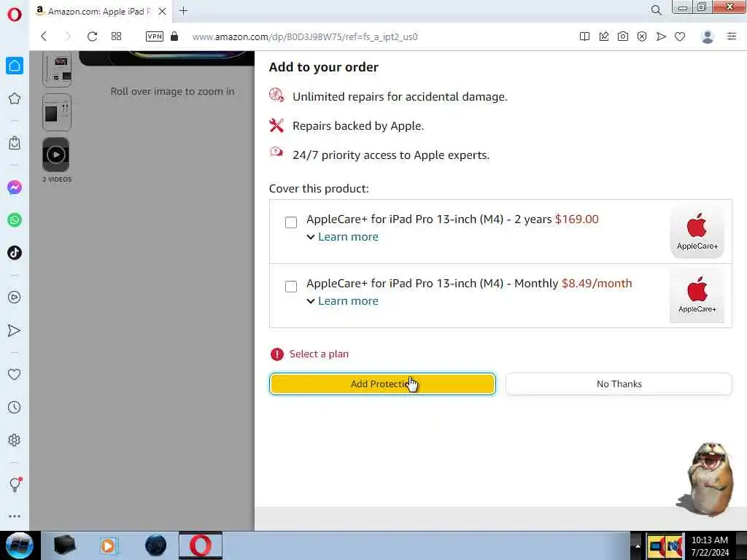Open Opera from the taskbar
Image resolution: width=747 pixels, height=560 pixels.
click(201, 545)
